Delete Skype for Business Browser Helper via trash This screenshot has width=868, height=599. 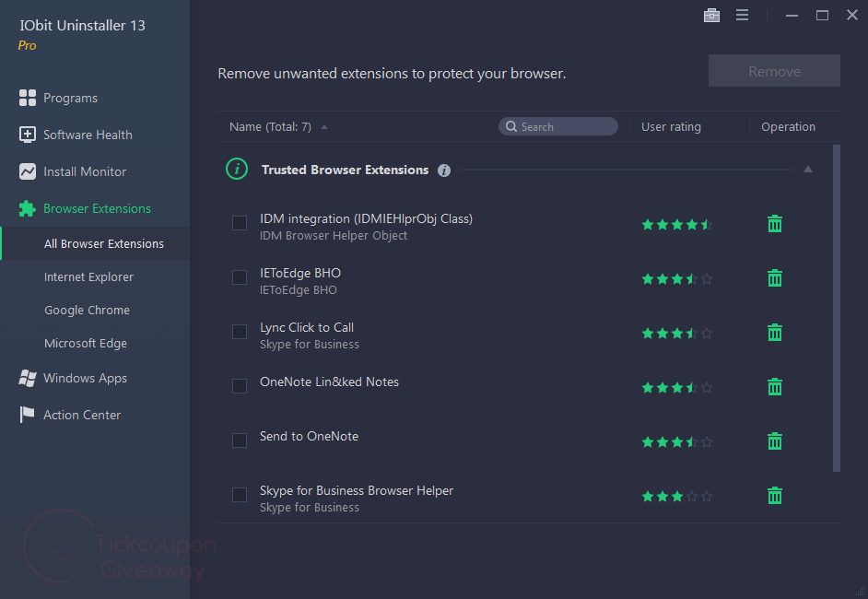pos(774,495)
